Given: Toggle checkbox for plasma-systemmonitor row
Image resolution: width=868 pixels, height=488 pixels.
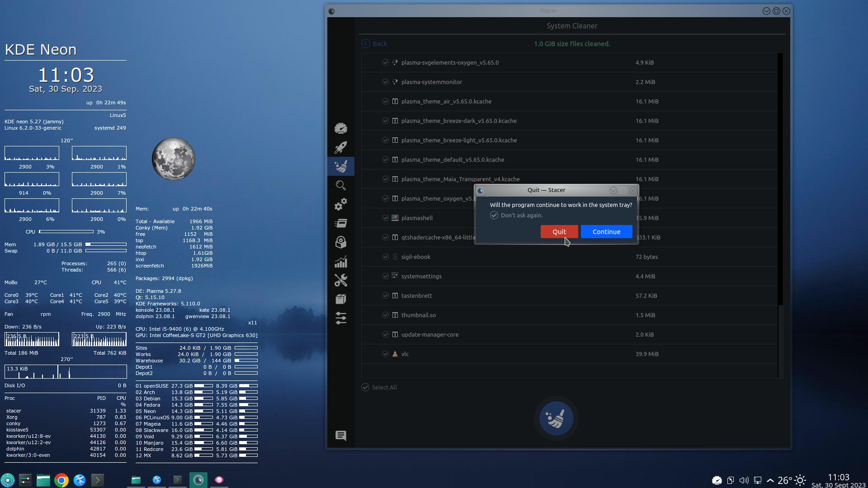Looking at the screenshot, I should tap(386, 82).
